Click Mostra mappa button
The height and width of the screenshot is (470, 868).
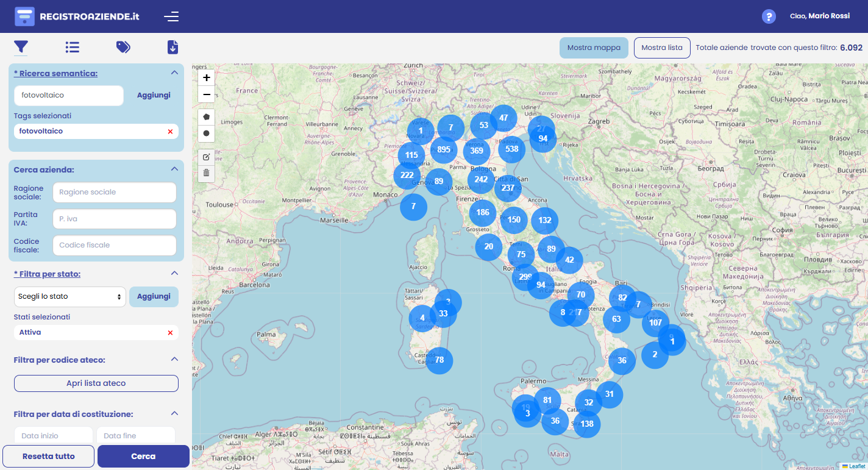[594, 48]
